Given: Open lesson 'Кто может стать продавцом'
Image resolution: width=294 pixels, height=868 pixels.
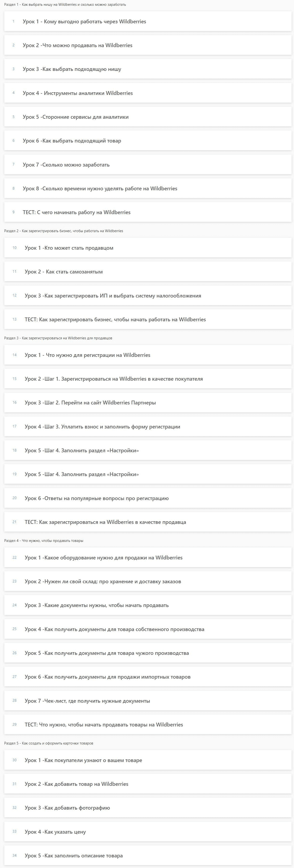Looking at the screenshot, I should 69,248.
